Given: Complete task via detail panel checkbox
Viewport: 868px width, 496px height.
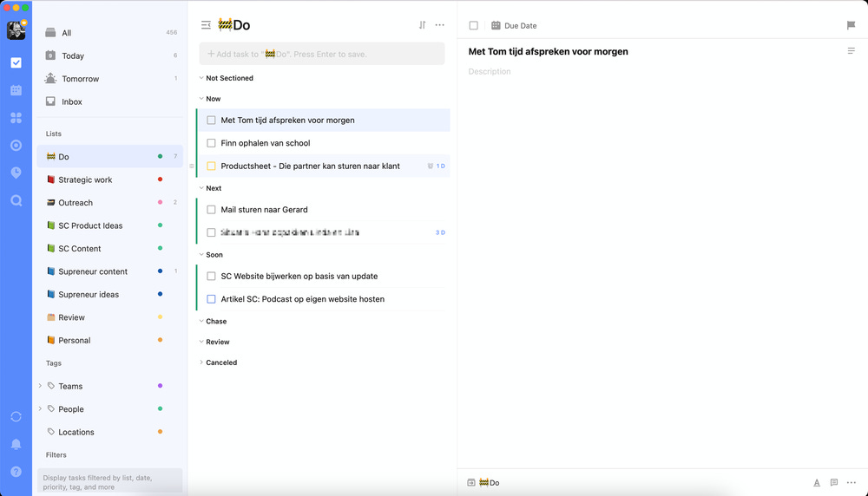Looking at the screenshot, I should [x=473, y=25].
